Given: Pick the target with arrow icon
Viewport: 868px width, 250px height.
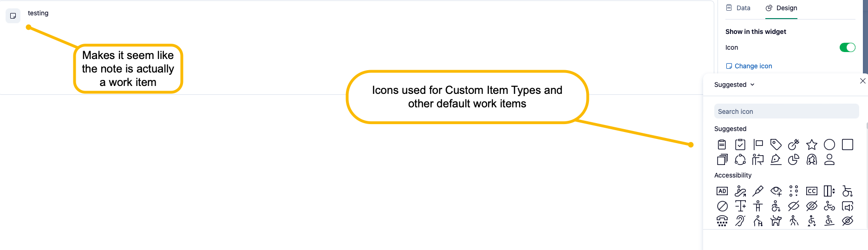Looking at the screenshot, I should pyautogui.click(x=794, y=145).
